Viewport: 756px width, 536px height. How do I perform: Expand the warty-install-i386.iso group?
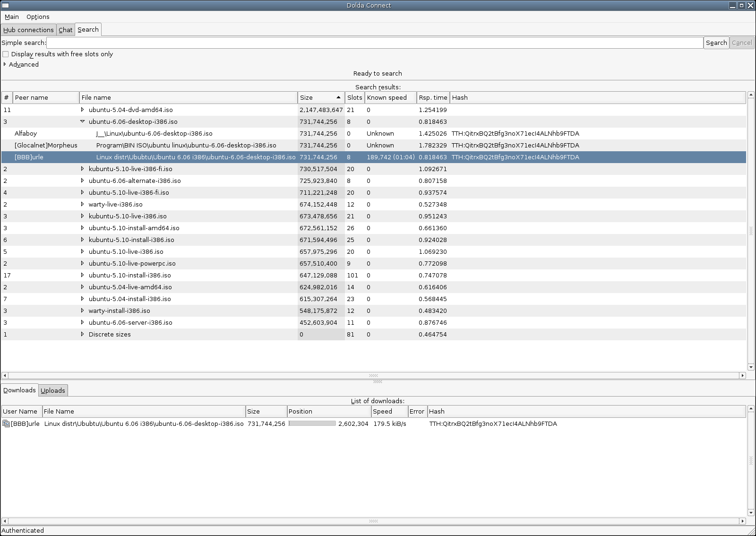pos(82,311)
